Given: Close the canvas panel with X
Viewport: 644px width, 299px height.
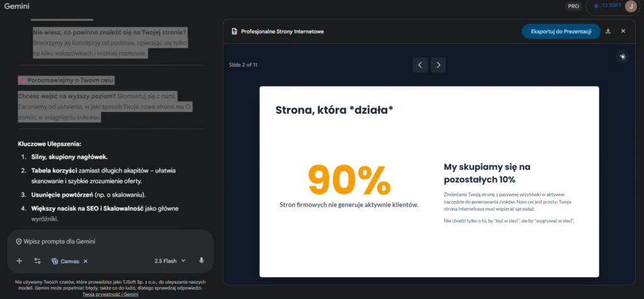Looking at the screenshot, I should tap(623, 31).
